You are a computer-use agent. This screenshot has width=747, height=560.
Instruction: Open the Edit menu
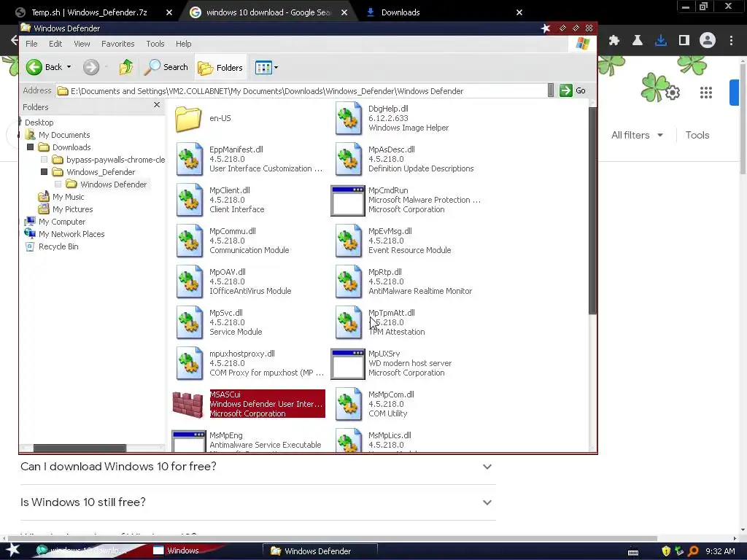(55, 44)
